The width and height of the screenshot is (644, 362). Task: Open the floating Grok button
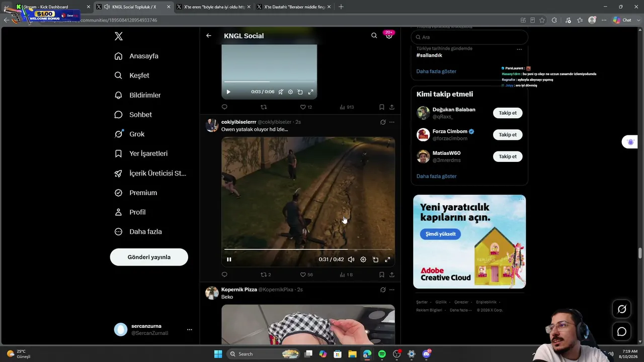click(x=622, y=309)
